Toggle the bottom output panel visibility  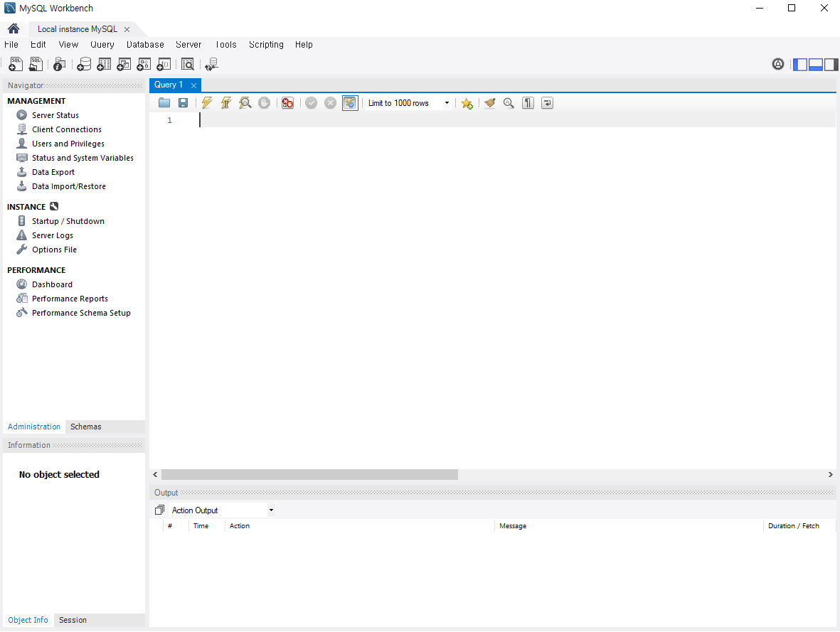pyautogui.click(x=816, y=64)
